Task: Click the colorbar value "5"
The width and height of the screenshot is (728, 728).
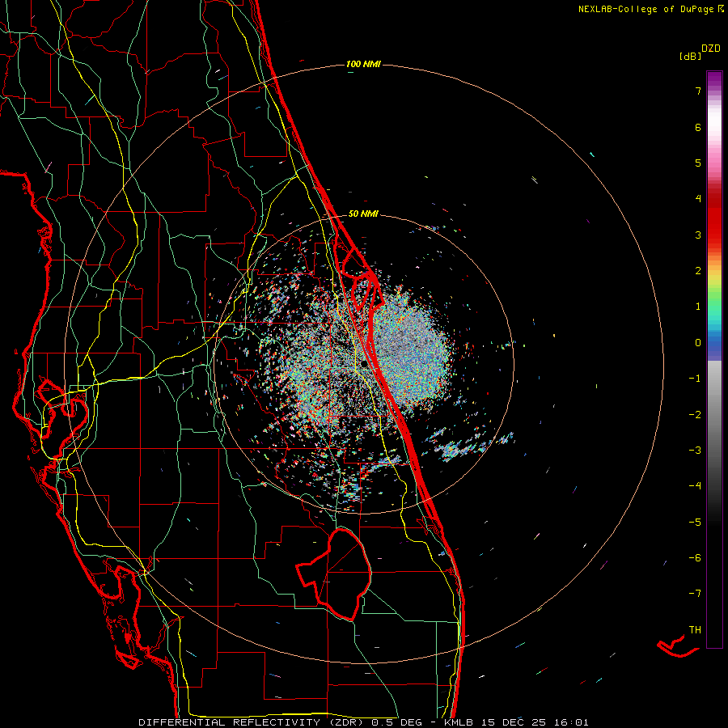Action: coord(698,163)
